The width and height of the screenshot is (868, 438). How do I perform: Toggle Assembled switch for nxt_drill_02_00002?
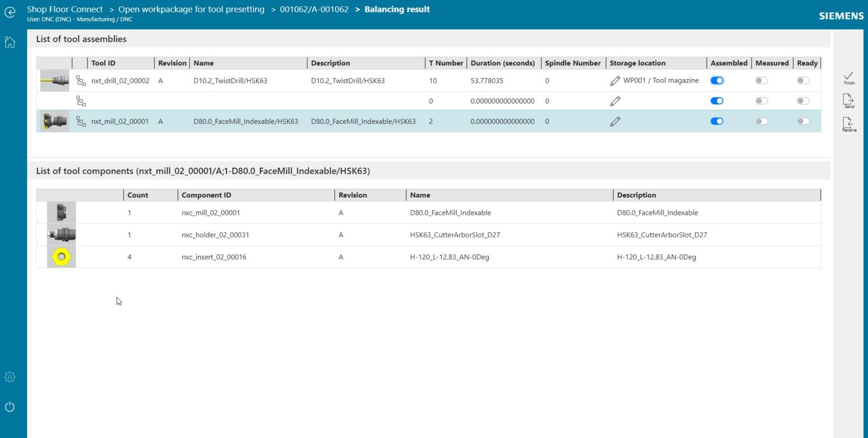click(717, 81)
